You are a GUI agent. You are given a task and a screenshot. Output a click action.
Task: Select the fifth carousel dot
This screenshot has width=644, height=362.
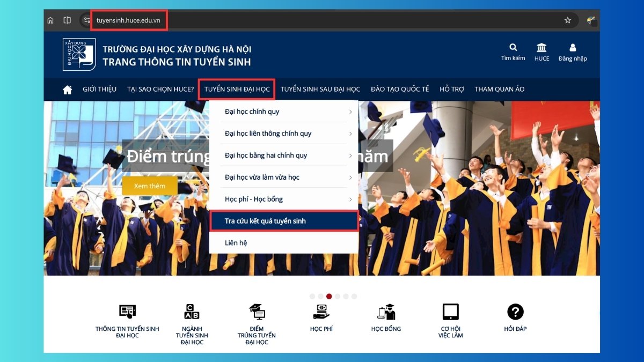346,296
